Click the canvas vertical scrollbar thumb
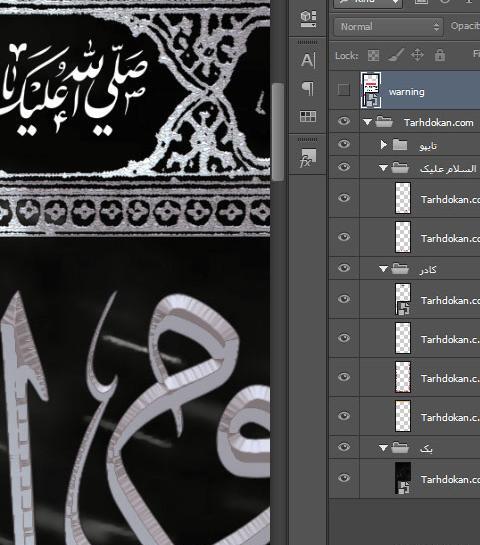 277,132
